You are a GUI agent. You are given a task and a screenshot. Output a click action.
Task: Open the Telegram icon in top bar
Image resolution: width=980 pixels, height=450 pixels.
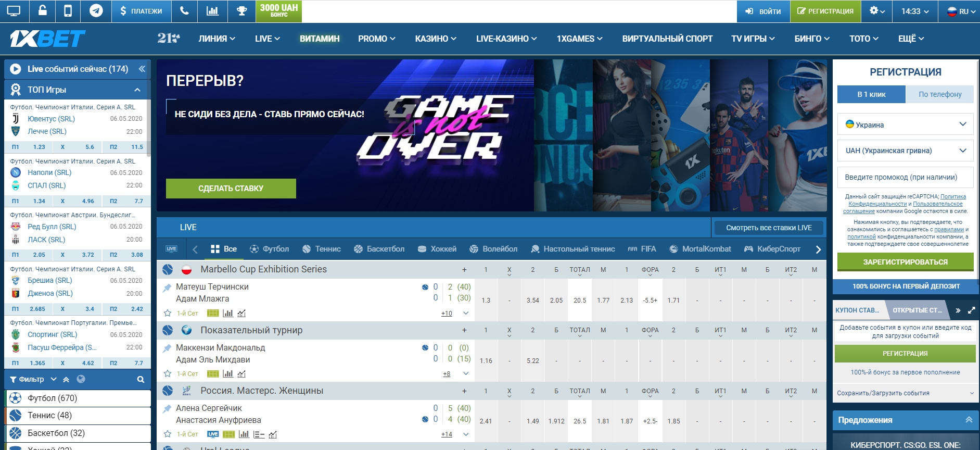pos(96,11)
